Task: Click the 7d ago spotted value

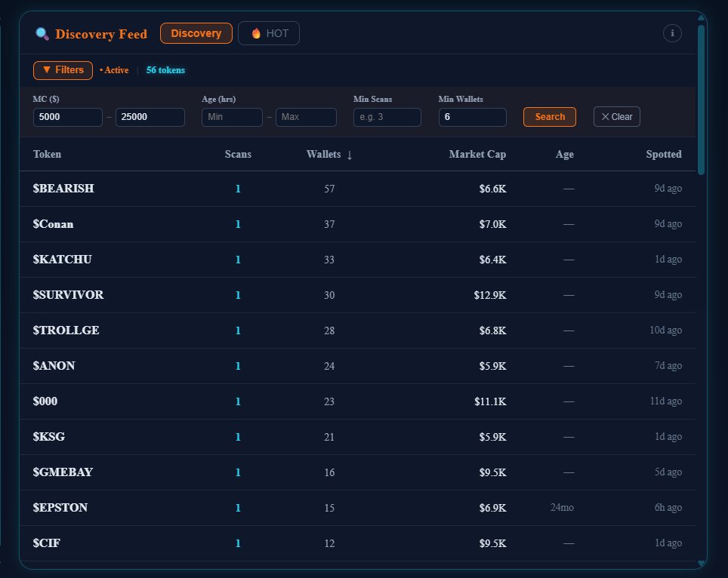Action: tap(668, 366)
